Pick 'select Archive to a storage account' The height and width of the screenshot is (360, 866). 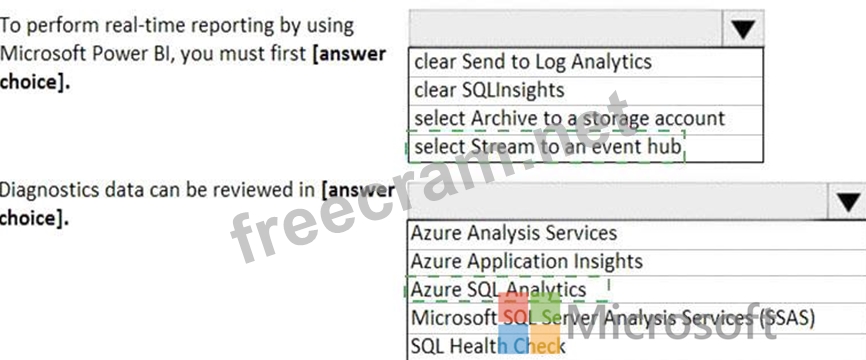(x=586, y=119)
